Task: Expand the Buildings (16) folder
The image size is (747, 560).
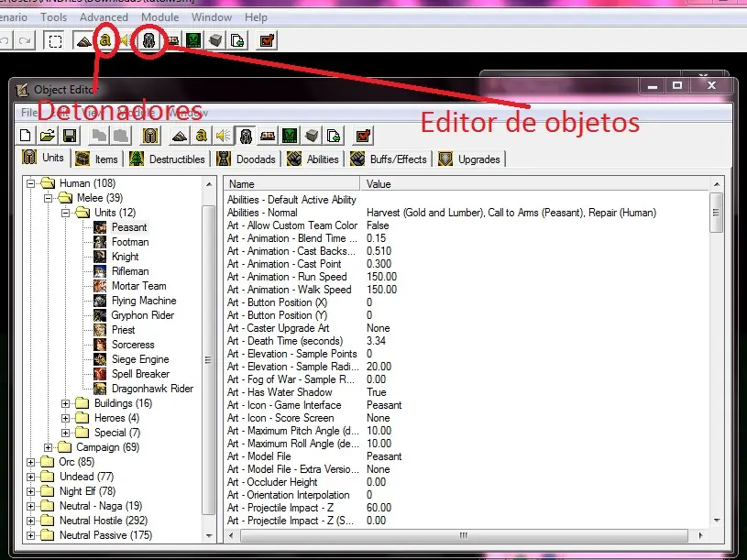Action: pyautogui.click(x=66, y=404)
